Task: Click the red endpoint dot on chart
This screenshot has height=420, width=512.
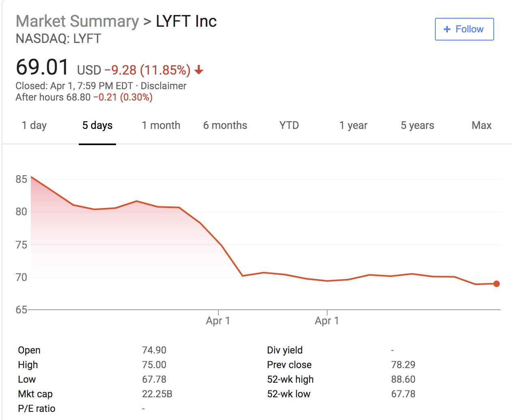Action: coord(497,284)
